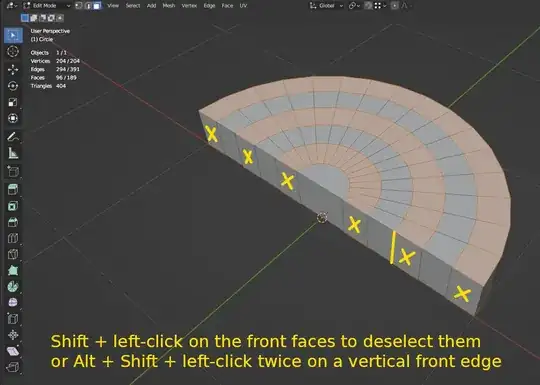Switch to Edge select mode

pyautogui.click(x=88, y=6)
